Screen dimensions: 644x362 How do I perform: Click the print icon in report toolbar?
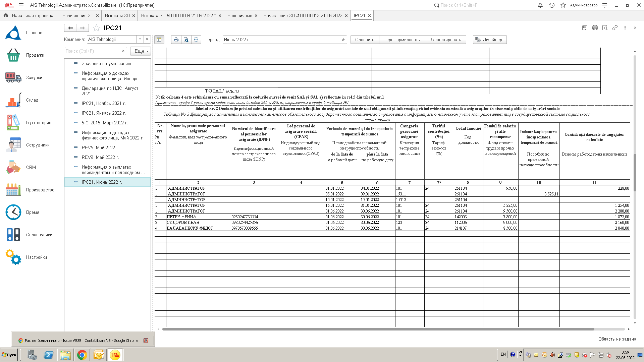[x=176, y=40]
